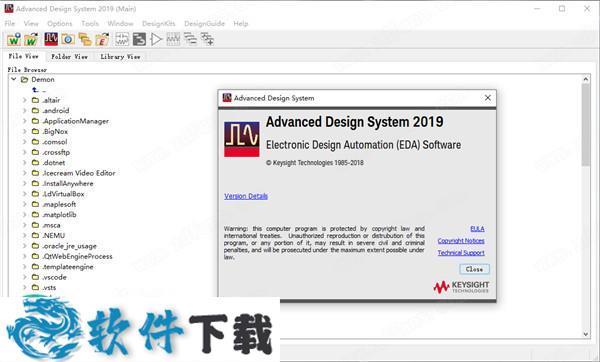Collapse the Demon root folder
This screenshot has width=600, height=362.
coord(14,79)
